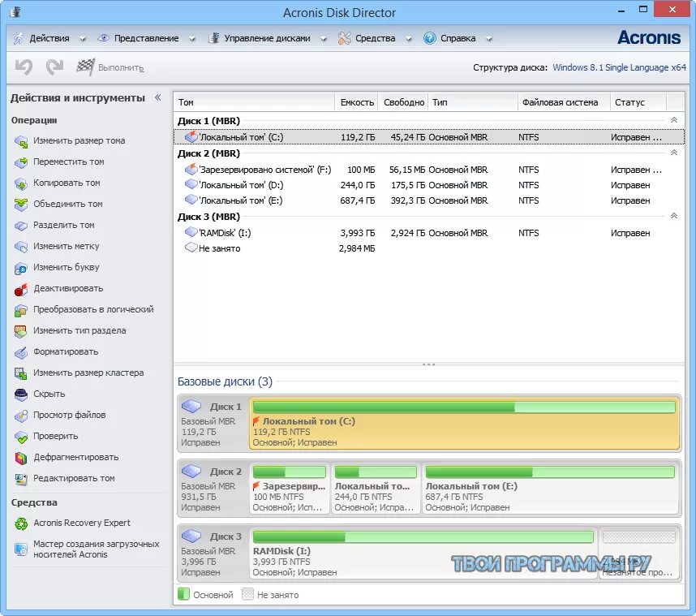Click the Скрыть volume icon
The width and height of the screenshot is (696, 616).
pyautogui.click(x=21, y=394)
